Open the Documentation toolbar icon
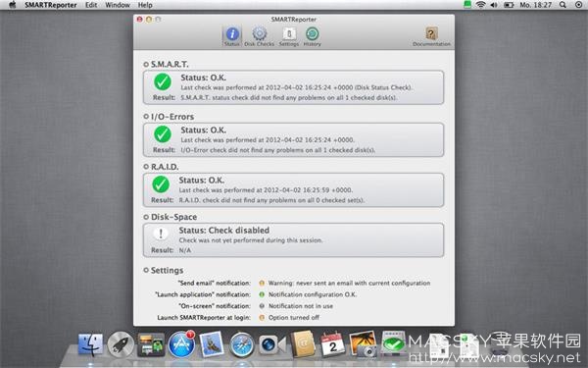 (431, 36)
